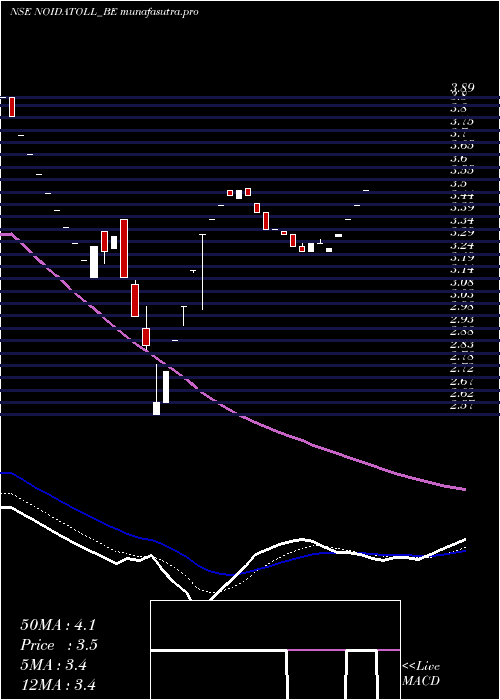Click the 3.03 price axis label
Image resolution: width=500 pixels, height=700 pixels.
[462, 295]
